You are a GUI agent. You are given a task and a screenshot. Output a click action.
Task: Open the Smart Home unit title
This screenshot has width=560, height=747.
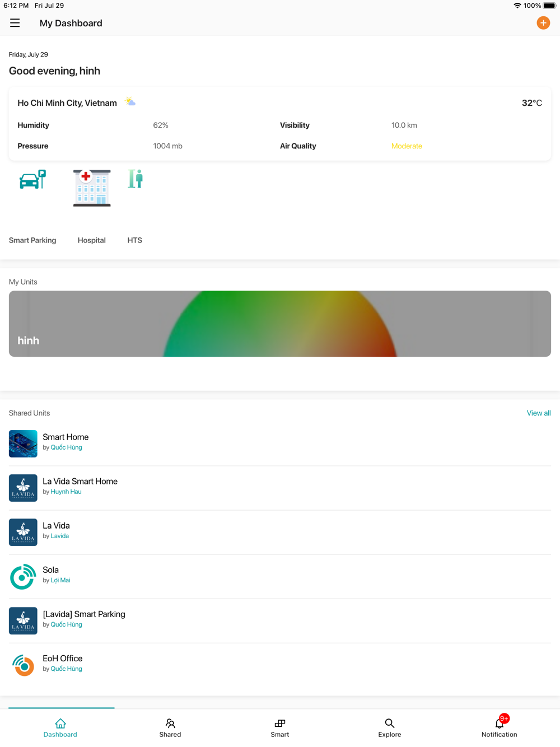pyautogui.click(x=66, y=437)
